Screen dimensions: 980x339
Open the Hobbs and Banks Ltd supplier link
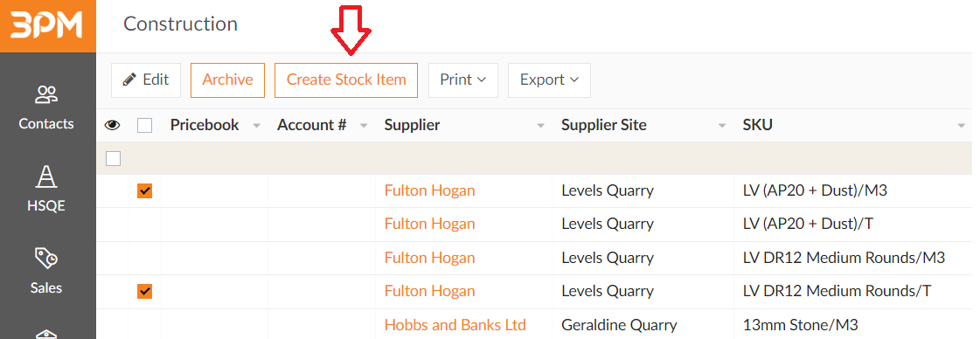[x=455, y=325]
